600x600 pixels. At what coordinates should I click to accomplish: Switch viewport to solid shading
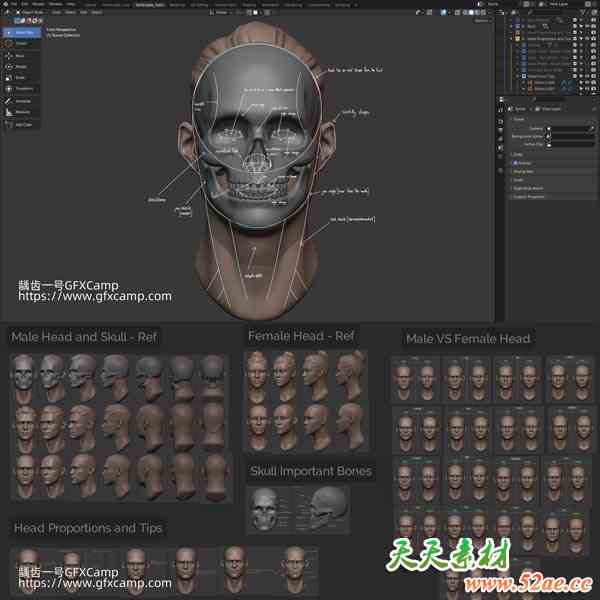(x=471, y=13)
